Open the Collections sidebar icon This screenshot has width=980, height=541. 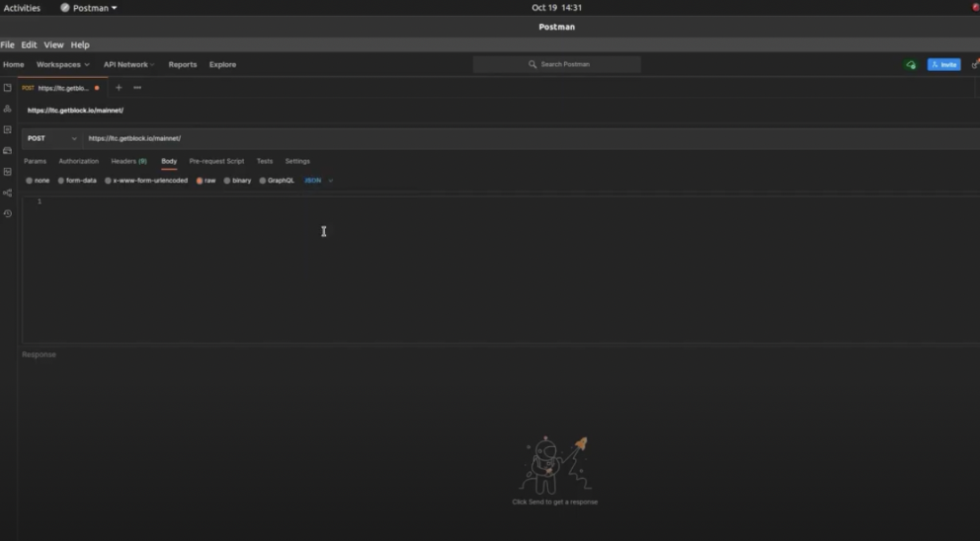click(x=8, y=88)
